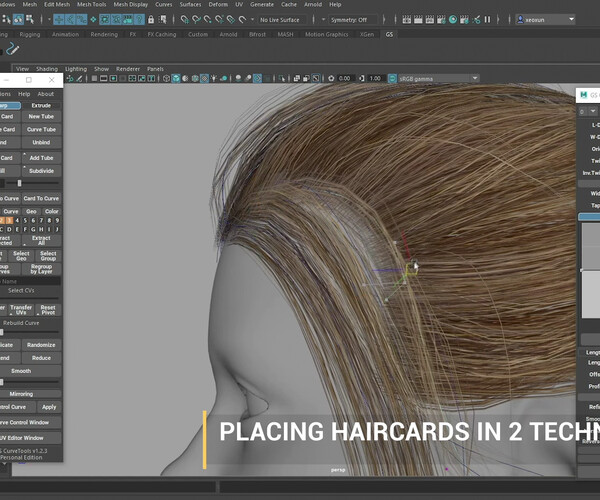Viewport: 600px width, 500px height.
Task: Open Help menu in GS CurveTools window
Action: [24, 94]
